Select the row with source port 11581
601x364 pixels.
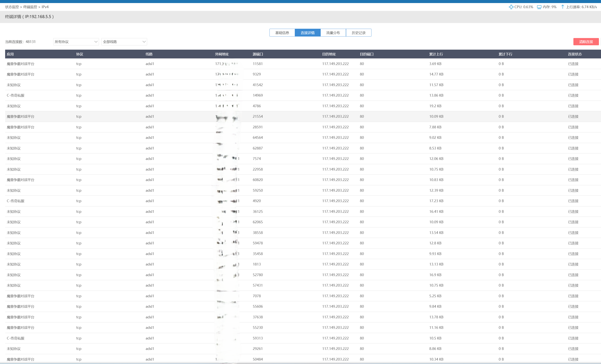257,64
